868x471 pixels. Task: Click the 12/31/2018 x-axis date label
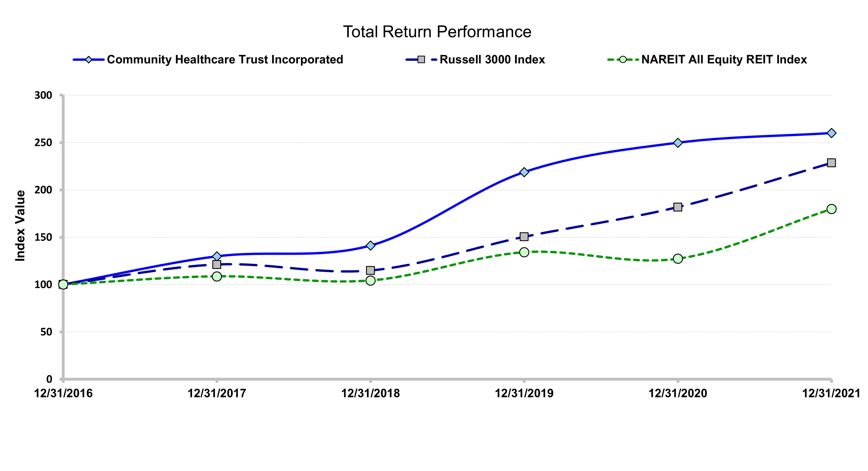point(370,393)
